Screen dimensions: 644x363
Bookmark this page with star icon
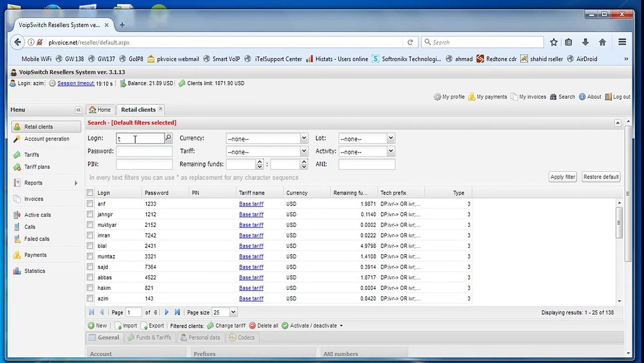coord(554,42)
